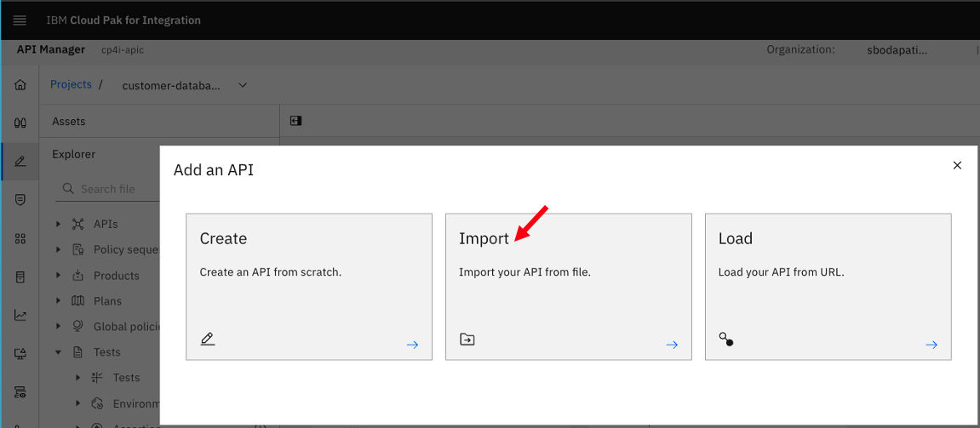Image resolution: width=980 pixels, height=428 pixels.
Task: Click the cp4i-apic instance label
Action: [x=123, y=50]
